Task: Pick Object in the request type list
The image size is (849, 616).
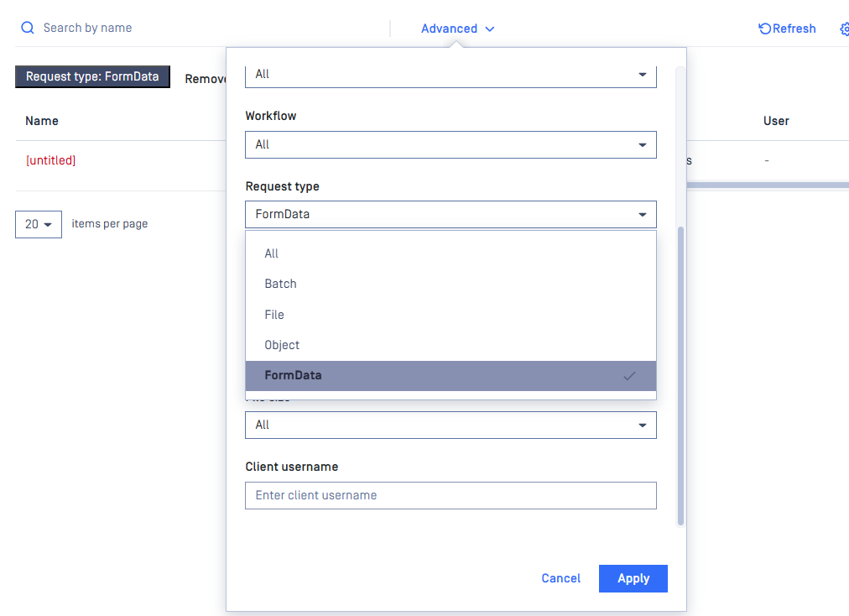Action: 282,345
